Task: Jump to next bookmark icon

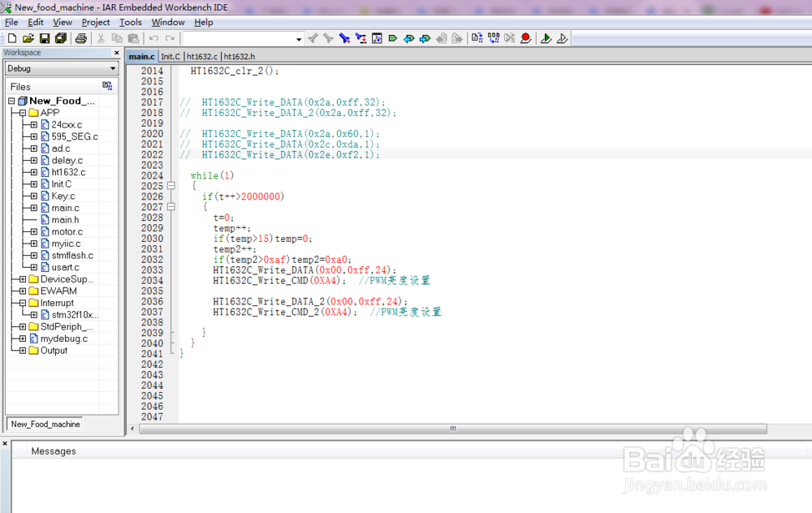Action: pyautogui.click(x=425, y=38)
